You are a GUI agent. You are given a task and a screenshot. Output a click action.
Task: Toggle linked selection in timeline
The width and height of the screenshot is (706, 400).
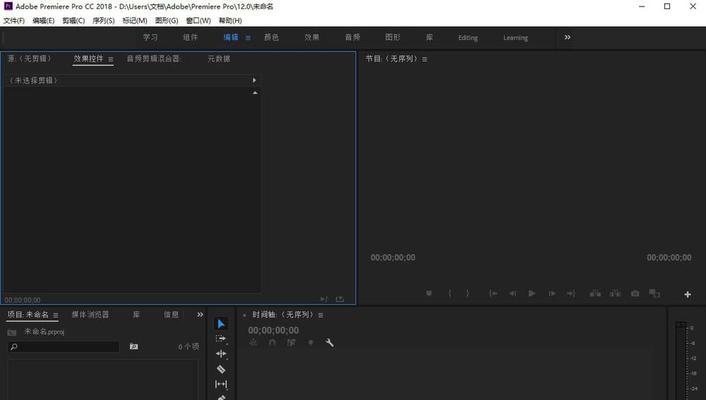[291, 343]
